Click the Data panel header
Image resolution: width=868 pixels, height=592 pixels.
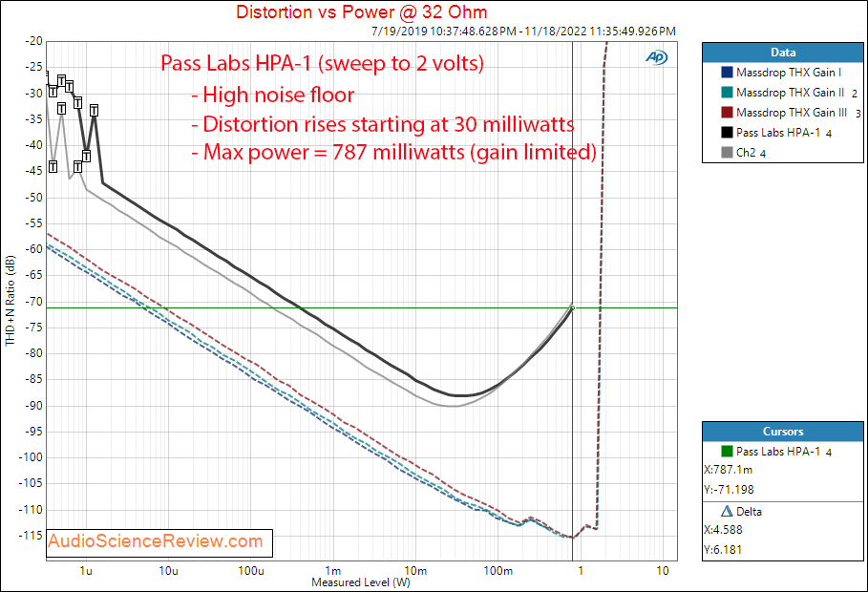[x=783, y=53]
